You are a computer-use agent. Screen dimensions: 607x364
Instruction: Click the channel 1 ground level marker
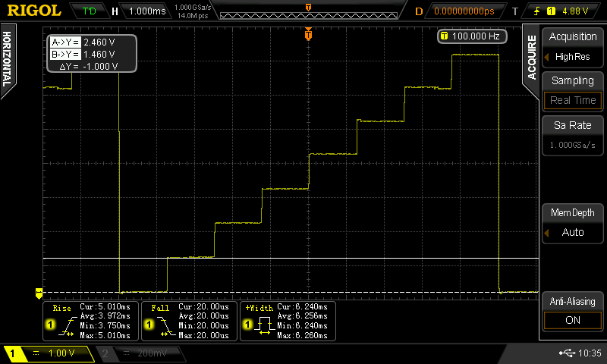coord(39,292)
